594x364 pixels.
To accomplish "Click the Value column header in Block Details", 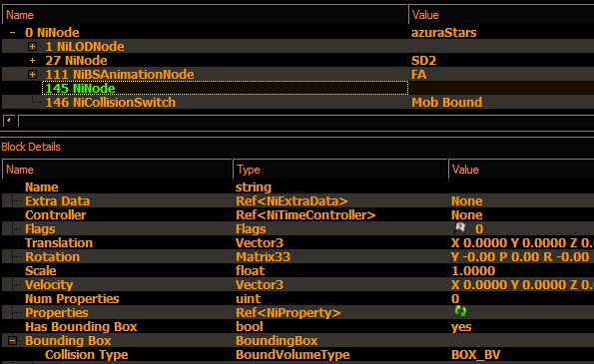I will [521, 170].
